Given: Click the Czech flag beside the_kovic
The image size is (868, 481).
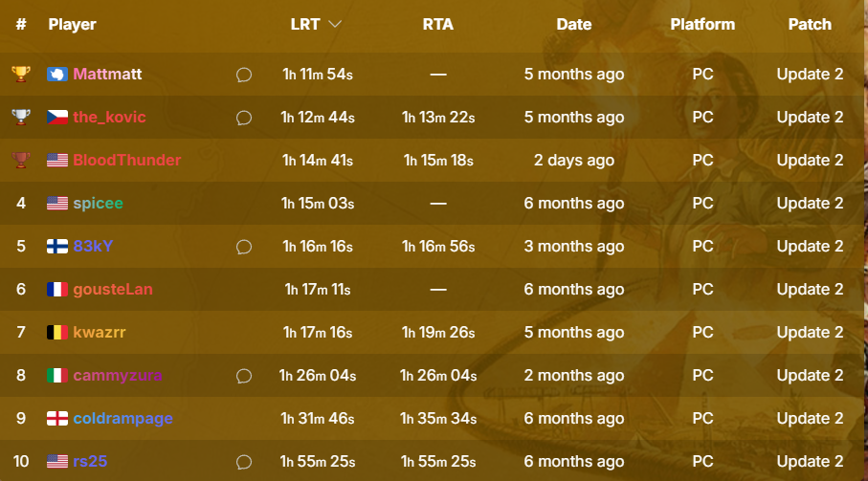Looking at the screenshot, I should [57, 118].
